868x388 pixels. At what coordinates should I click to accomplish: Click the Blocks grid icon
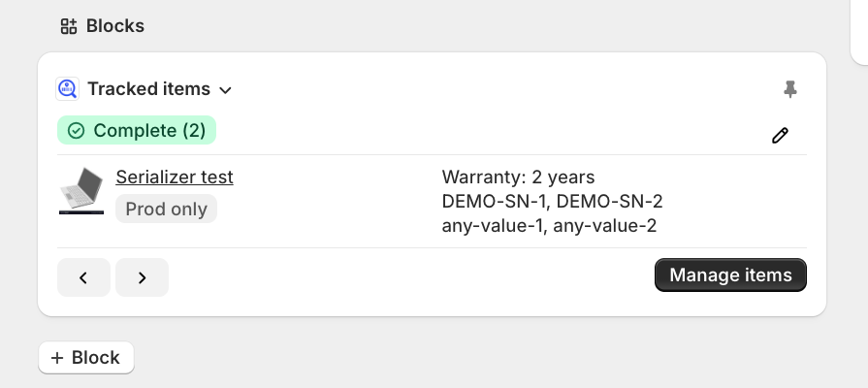pyautogui.click(x=68, y=26)
